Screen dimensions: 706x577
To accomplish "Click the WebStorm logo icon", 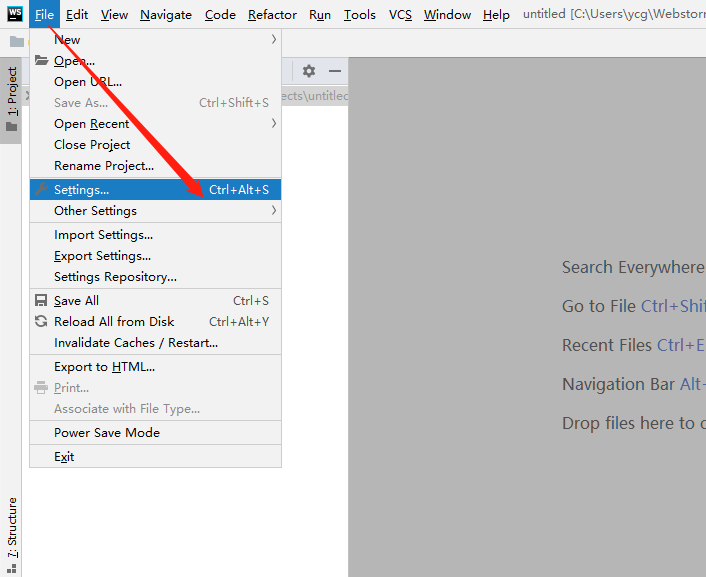I will point(15,14).
